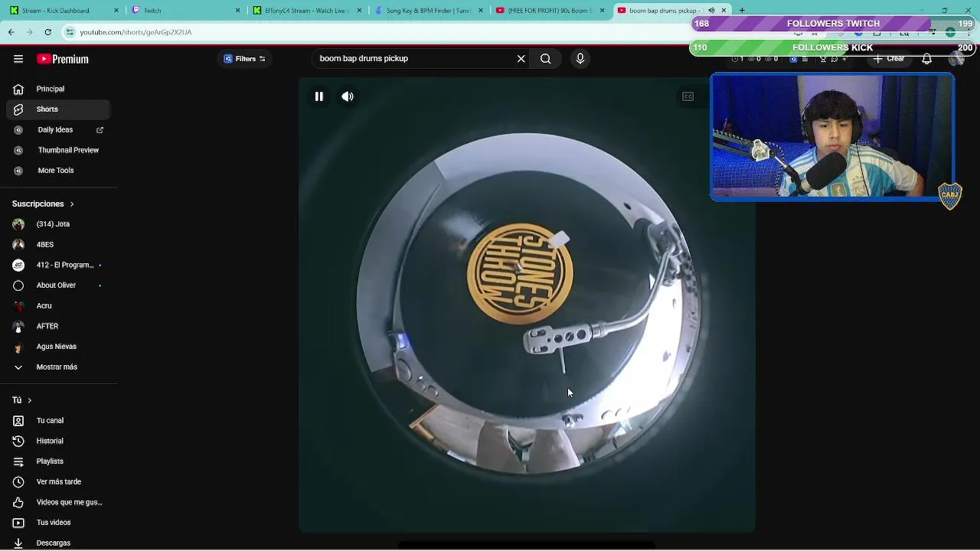The image size is (980, 551).
Task: Open Daily Ideas tool
Action: click(x=58, y=130)
